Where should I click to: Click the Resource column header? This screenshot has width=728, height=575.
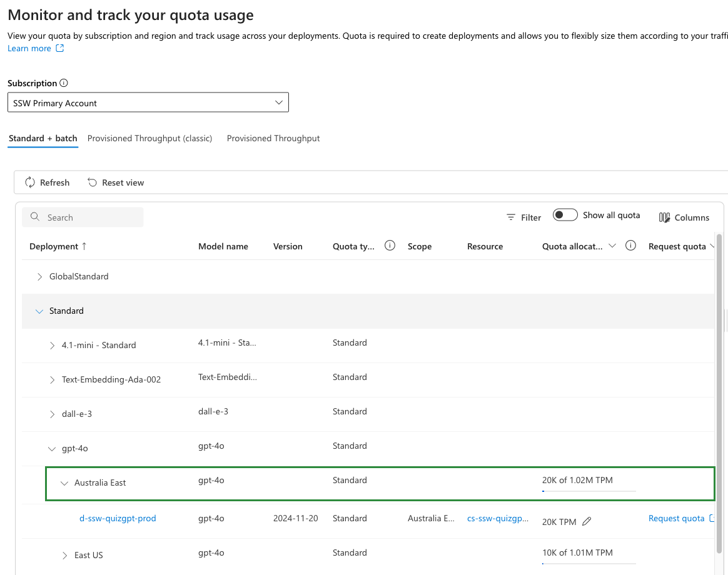click(485, 246)
